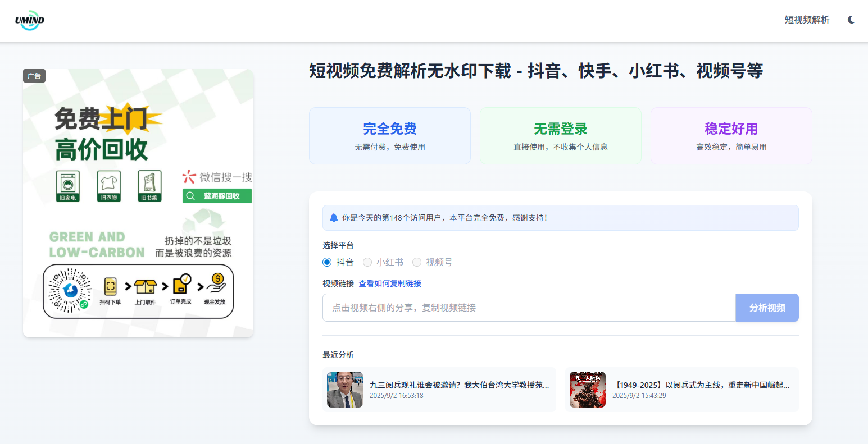Click 选择平台 label text
868x444 pixels.
point(338,245)
